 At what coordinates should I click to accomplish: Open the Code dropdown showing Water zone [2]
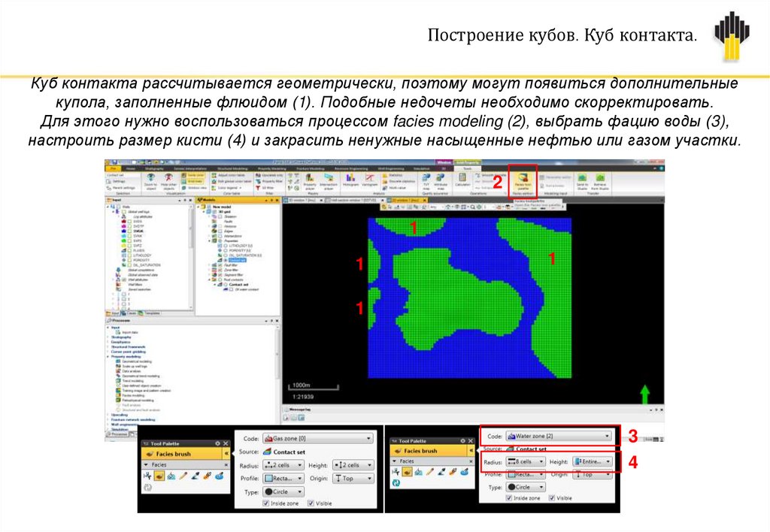click(559, 436)
